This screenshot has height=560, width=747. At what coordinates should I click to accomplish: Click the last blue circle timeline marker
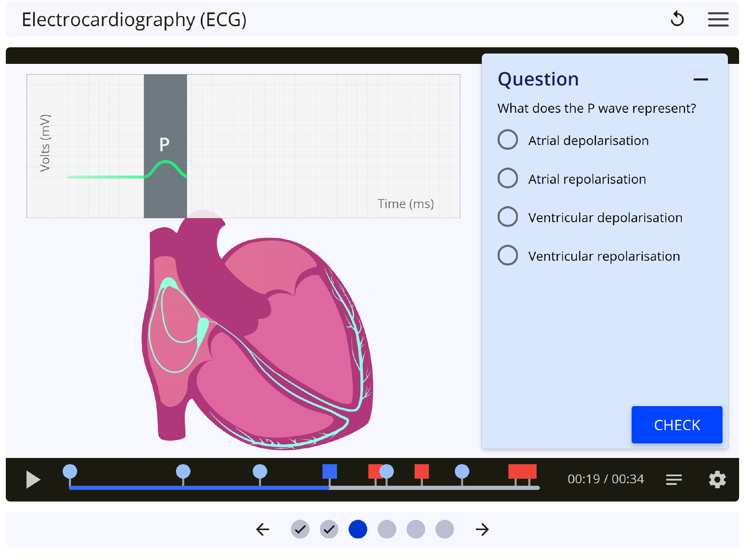[x=462, y=472]
